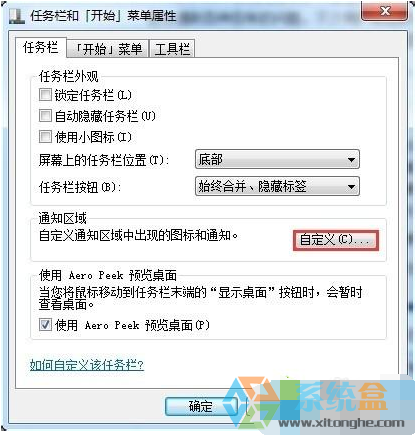
Task: Uncheck 使用 Aero Peek 预览桌面 checkbox
Action: pos(45,324)
